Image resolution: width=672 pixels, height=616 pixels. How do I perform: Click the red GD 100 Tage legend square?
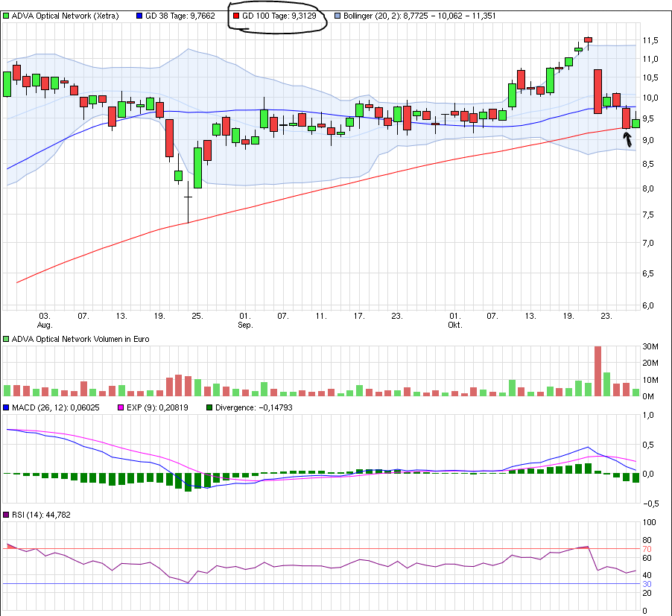coord(235,16)
